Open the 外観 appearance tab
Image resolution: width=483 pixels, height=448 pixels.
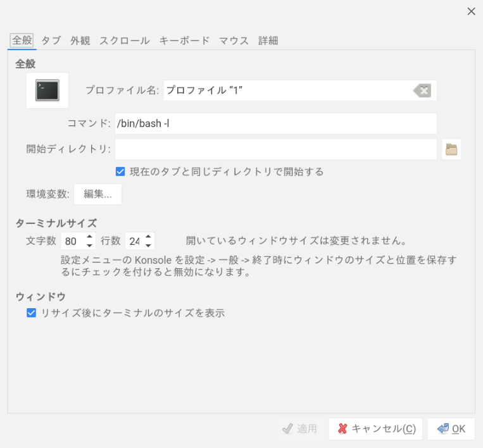(x=80, y=40)
